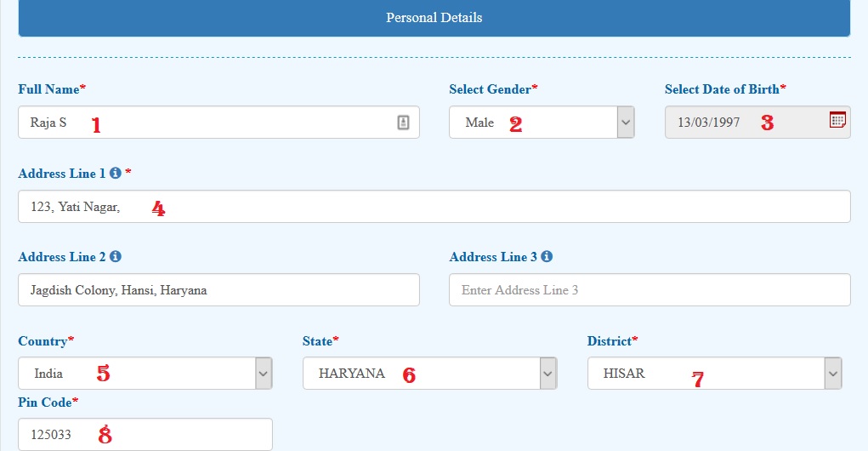
Task: Open the State dropdown showing HARYANA
Action: coord(429,374)
